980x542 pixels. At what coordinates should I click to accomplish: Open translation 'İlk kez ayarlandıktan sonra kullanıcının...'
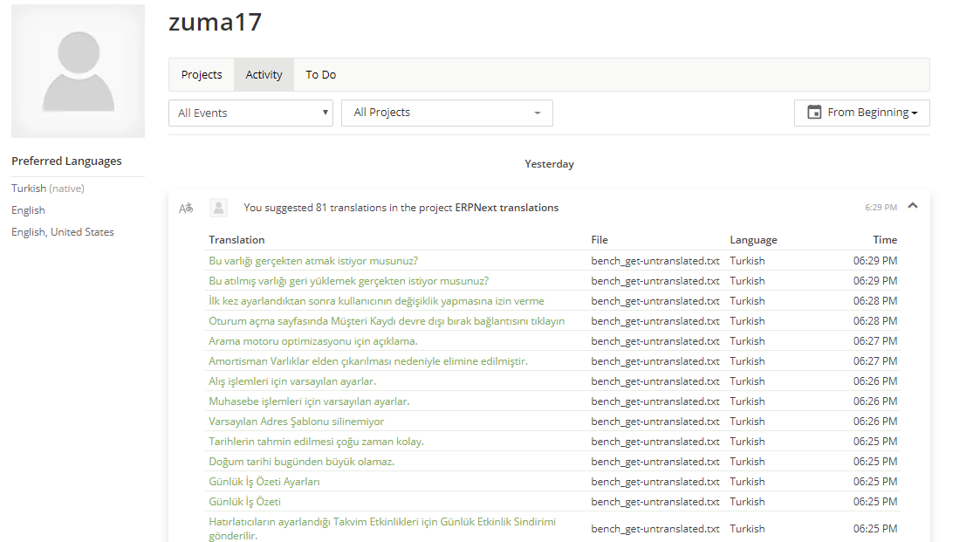pyautogui.click(x=376, y=301)
